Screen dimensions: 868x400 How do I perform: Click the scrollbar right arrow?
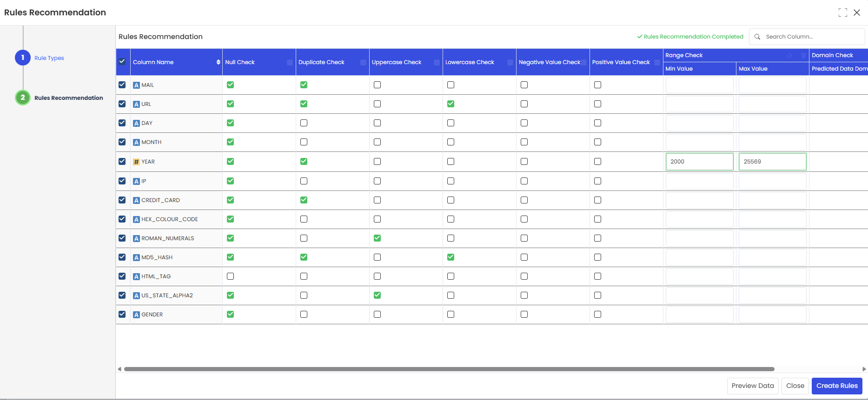coord(864,369)
